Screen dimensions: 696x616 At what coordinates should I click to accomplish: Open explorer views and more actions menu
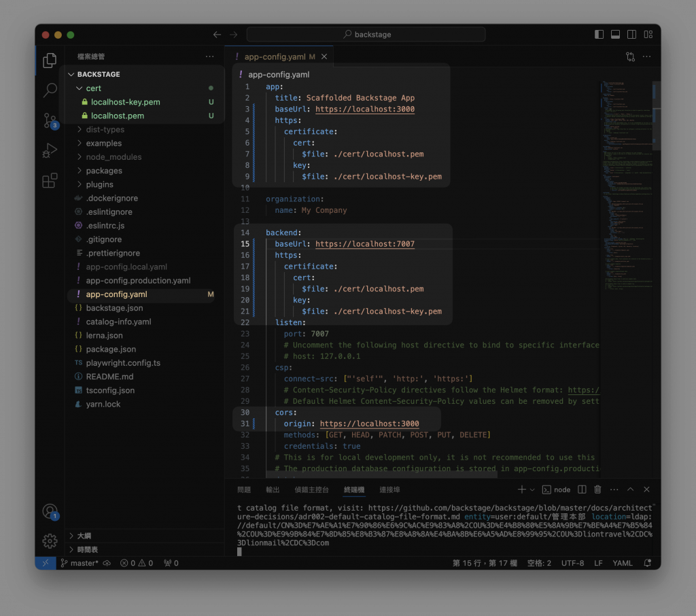209,56
